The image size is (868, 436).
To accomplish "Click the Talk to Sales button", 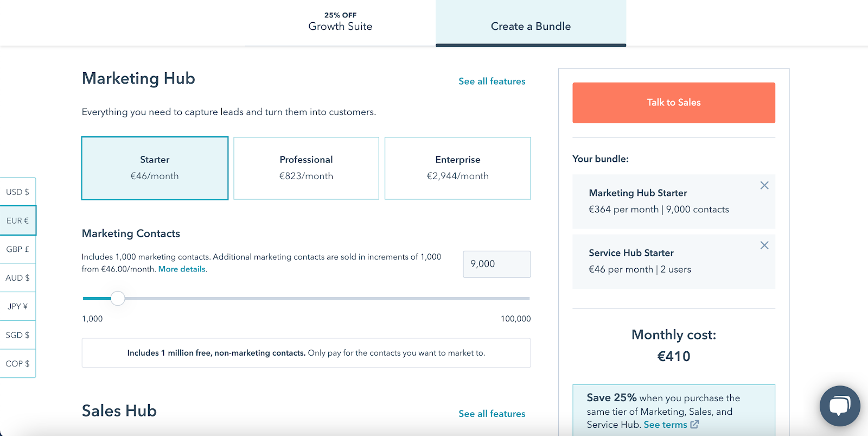I will point(673,103).
